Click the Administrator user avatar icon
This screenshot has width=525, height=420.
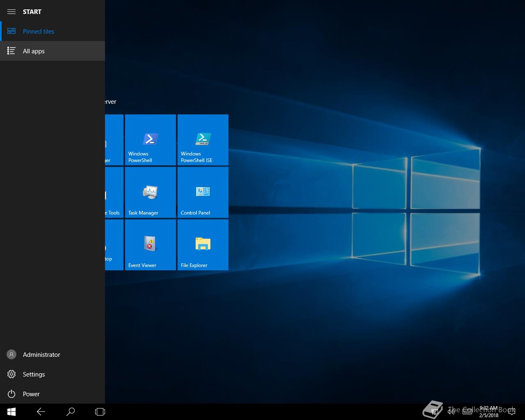point(11,354)
